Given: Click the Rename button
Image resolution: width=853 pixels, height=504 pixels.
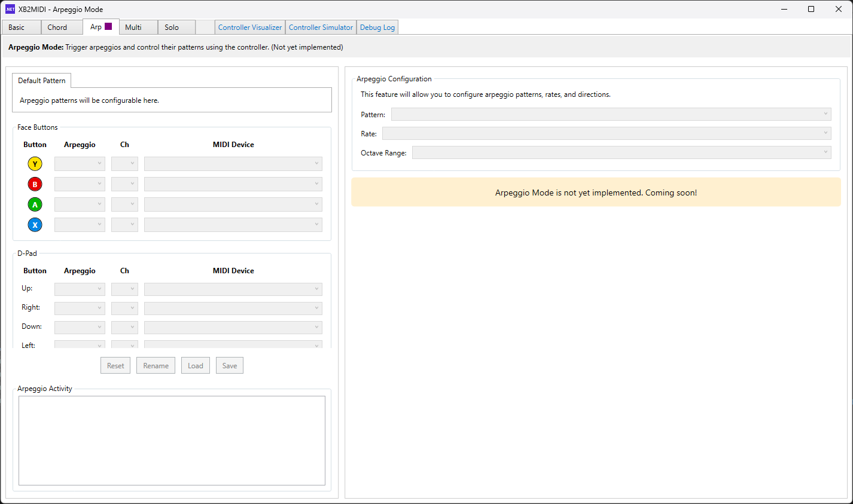Looking at the screenshot, I should tap(156, 366).
